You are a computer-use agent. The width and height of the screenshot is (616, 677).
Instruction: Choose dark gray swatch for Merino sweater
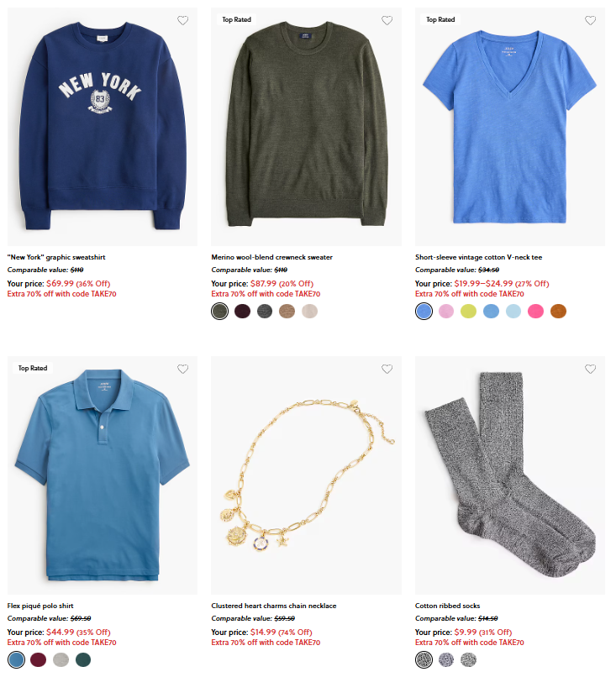click(x=265, y=312)
